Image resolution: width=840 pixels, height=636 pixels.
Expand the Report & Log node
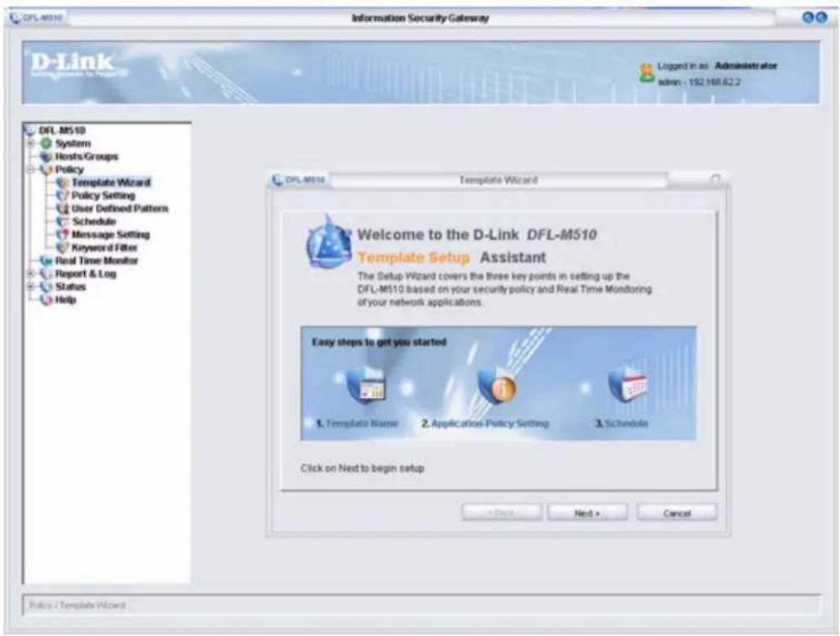click(31, 273)
